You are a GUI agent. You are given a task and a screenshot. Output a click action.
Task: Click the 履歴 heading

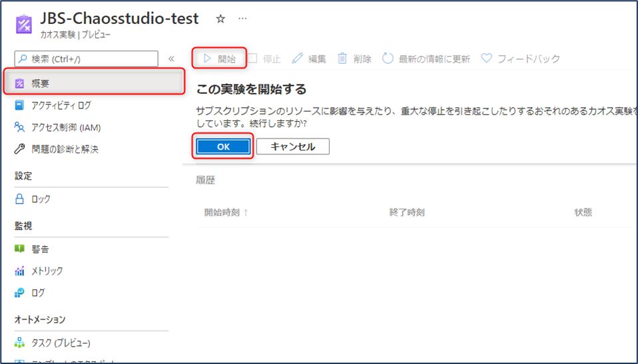tap(206, 180)
